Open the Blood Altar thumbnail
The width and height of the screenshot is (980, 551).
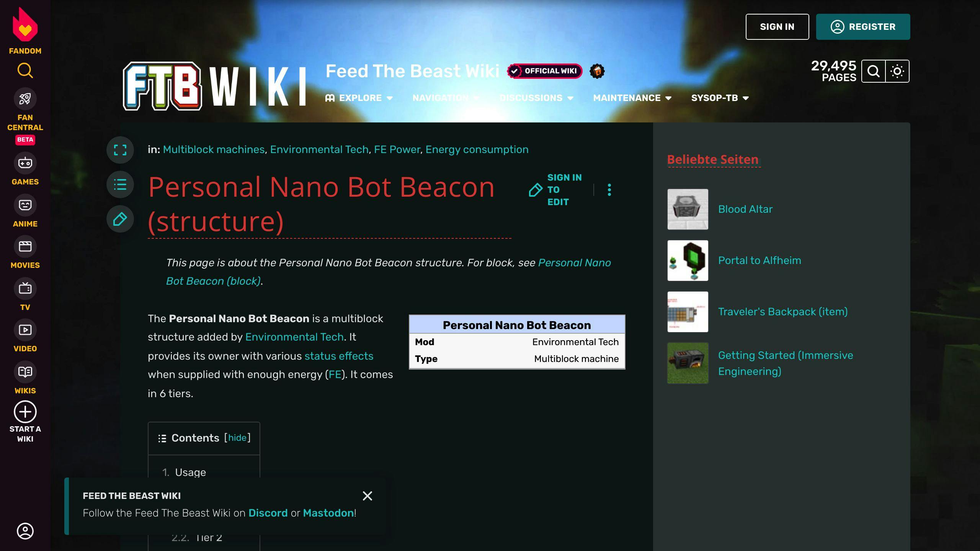688,209
